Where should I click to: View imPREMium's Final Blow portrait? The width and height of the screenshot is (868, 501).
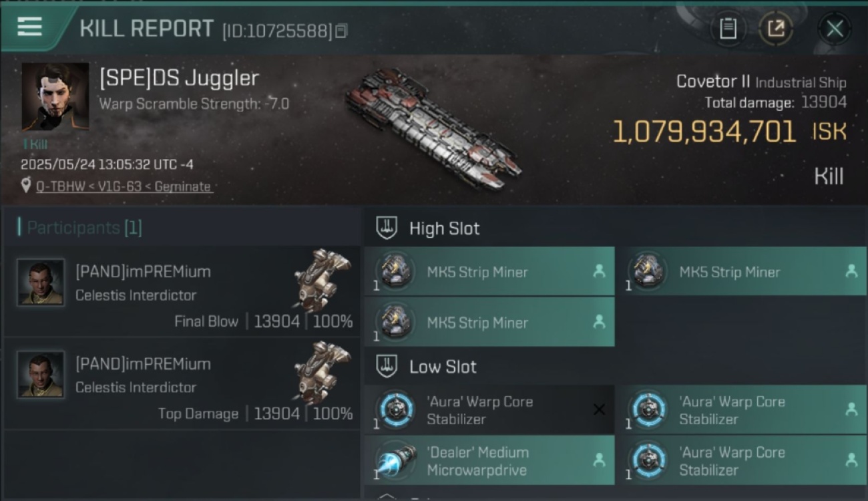41,282
